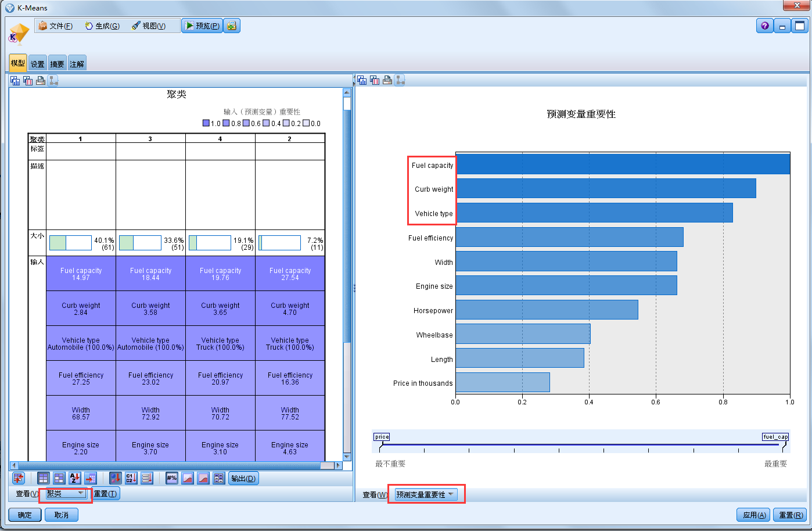Click the 取消 button

[x=62, y=515]
